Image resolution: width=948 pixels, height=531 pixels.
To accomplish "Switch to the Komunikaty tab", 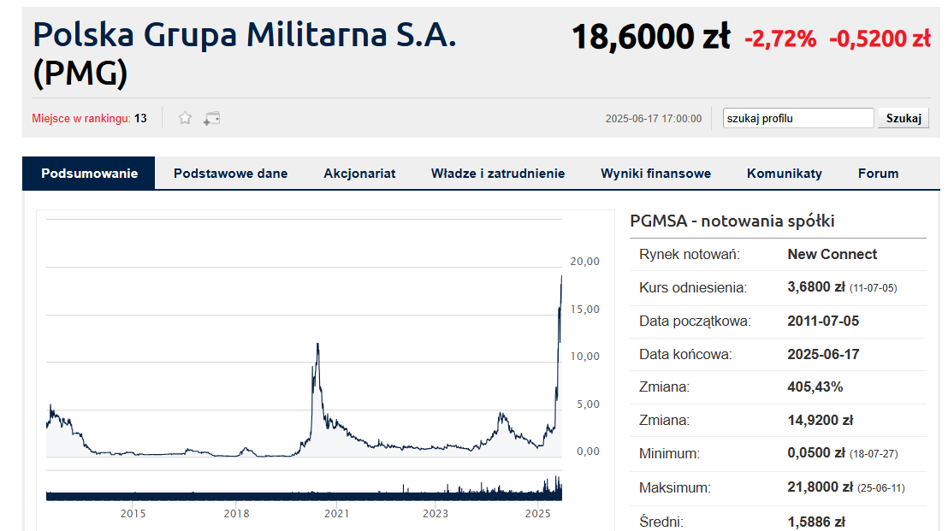I will (784, 174).
